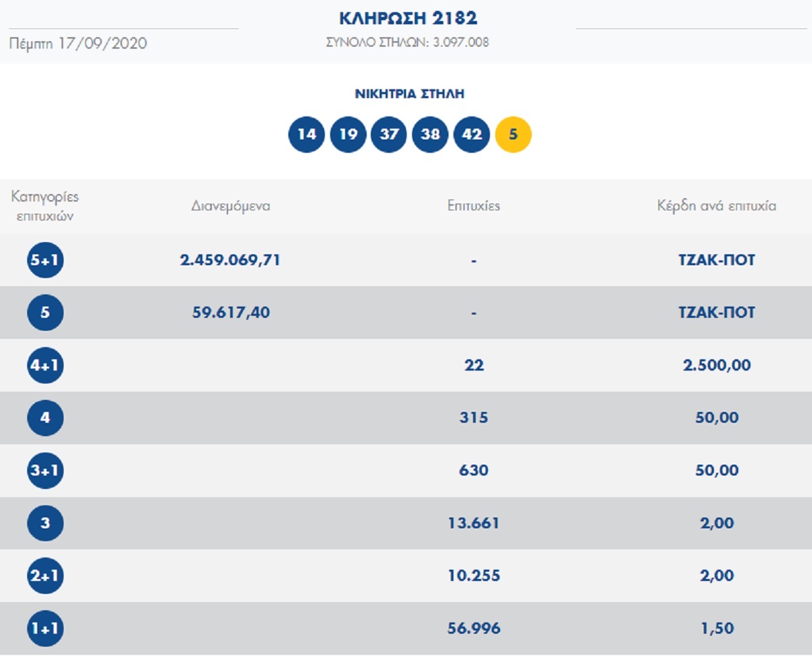
Task: Click the Επιτυχίες column header
Action: pos(474,206)
